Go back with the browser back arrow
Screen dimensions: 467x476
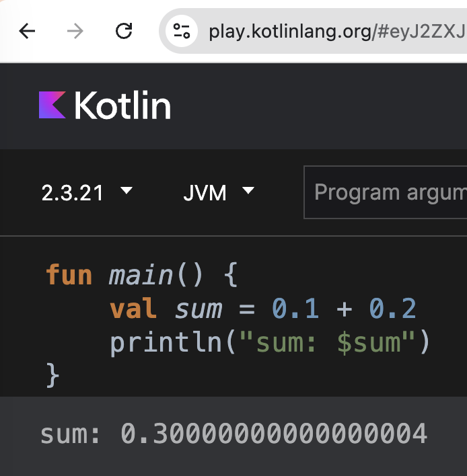pos(27,31)
